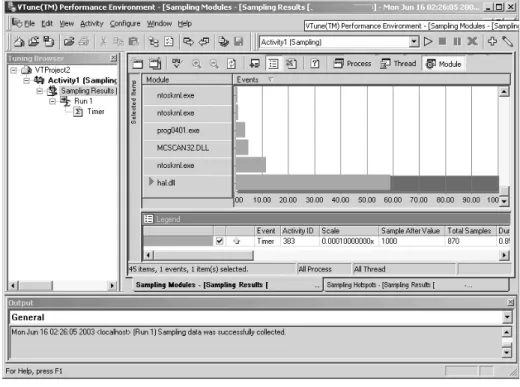
Task: Open the Activity menu
Action: click(x=92, y=24)
